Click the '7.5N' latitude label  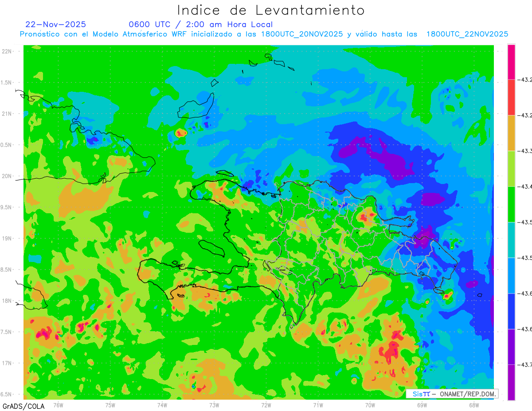tap(7, 332)
